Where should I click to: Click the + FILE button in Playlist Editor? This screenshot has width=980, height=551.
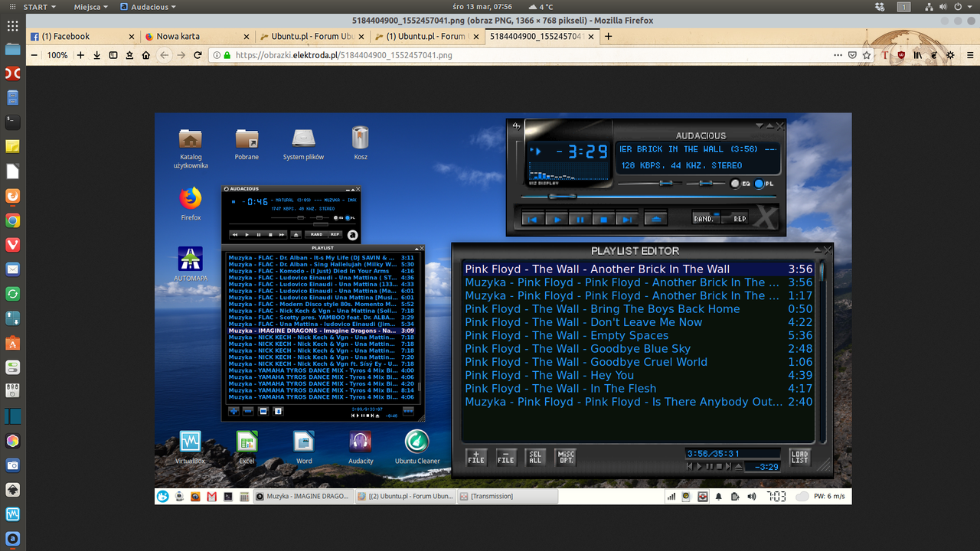(476, 458)
